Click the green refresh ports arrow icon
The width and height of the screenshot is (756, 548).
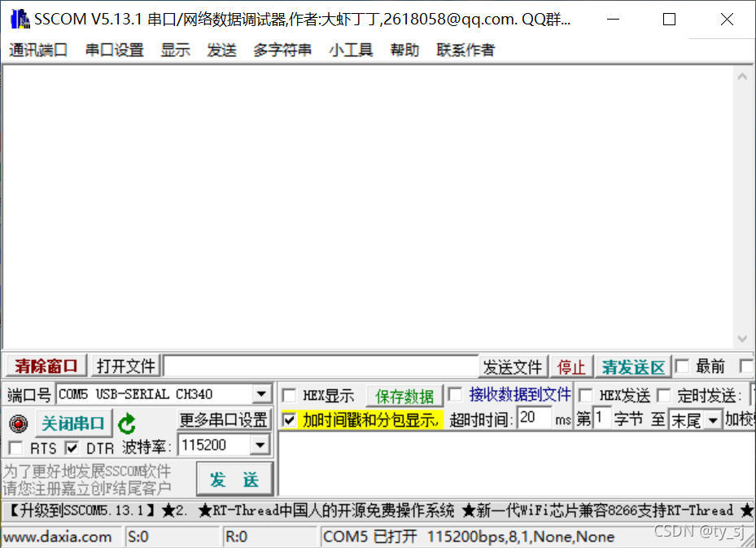tap(126, 423)
